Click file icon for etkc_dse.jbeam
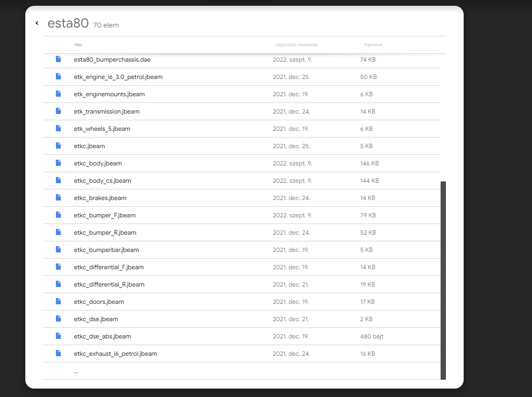 coord(58,318)
